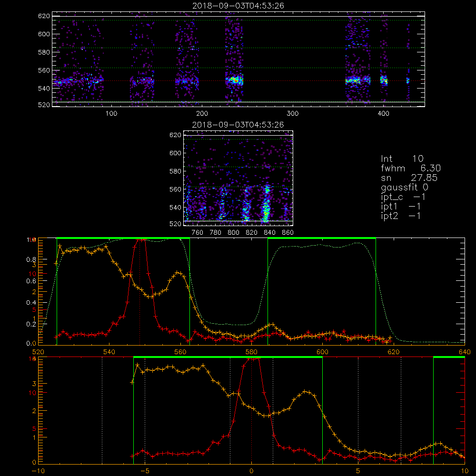
Task: Click the '840' x-axis label of middle spectrogram
Action: point(269,233)
